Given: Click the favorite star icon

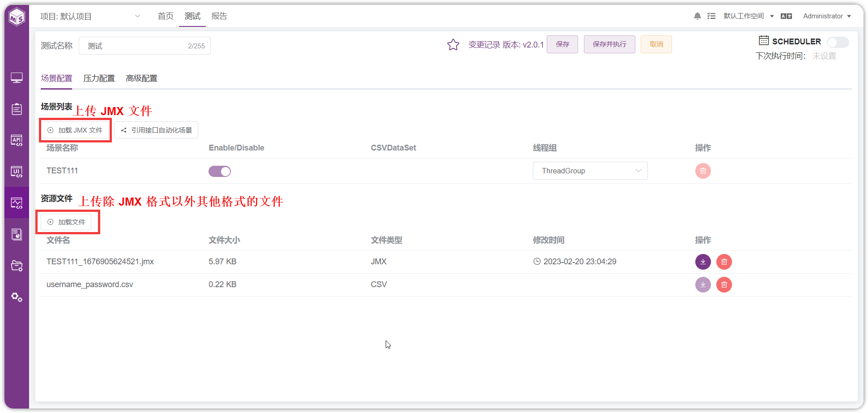Looking at the screenshot, I should coord(453,44).
